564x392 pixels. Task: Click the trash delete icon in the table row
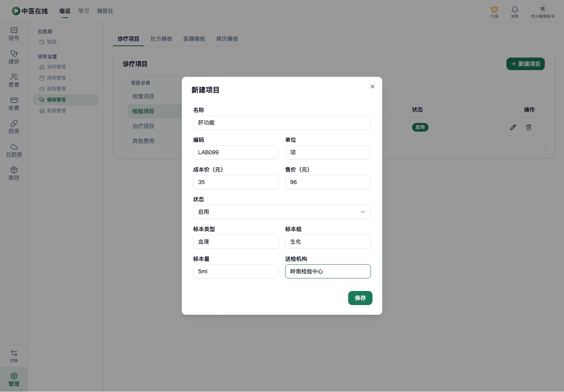[x=529, y=127]
